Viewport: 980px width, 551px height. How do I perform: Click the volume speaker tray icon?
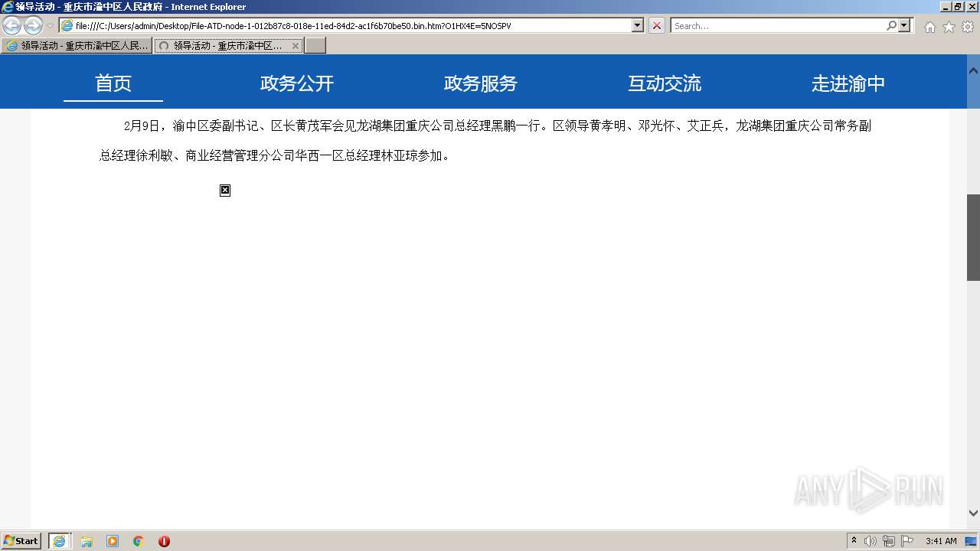coord(871,541)
